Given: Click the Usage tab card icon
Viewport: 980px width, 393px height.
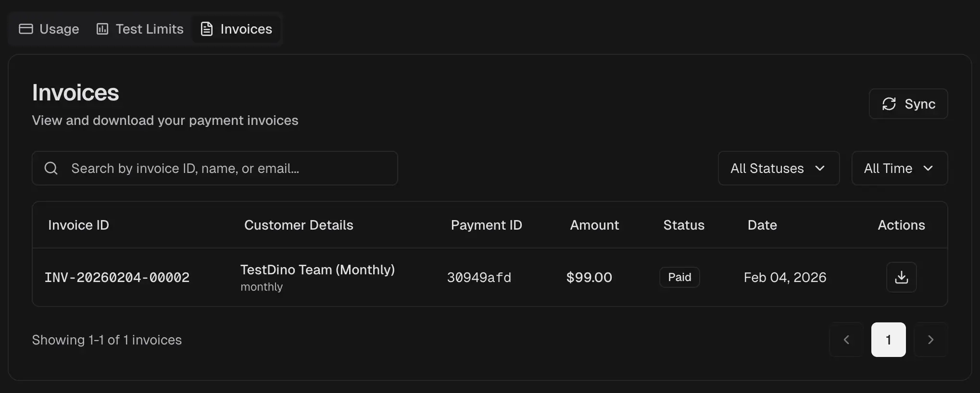Looking at the screenshot, I should [25, 29].
